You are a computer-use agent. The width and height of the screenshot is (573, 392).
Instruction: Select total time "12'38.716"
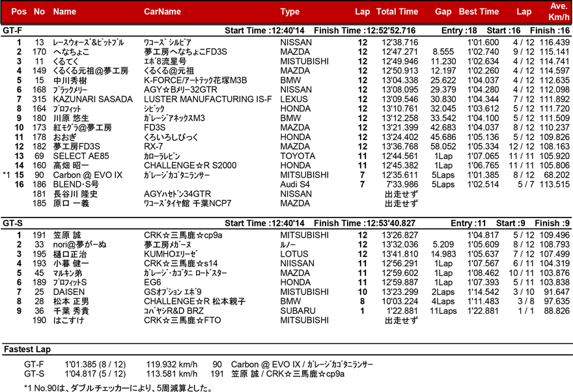pos(400,42)
